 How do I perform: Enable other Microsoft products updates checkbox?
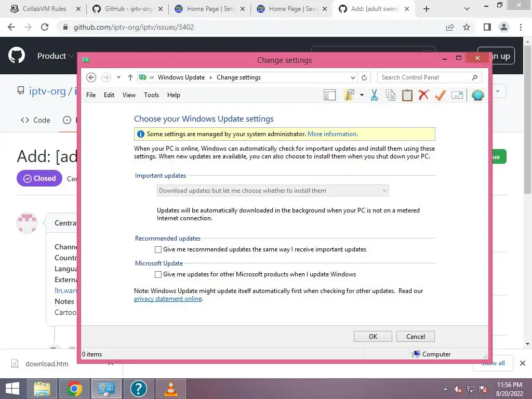point(158,274)
